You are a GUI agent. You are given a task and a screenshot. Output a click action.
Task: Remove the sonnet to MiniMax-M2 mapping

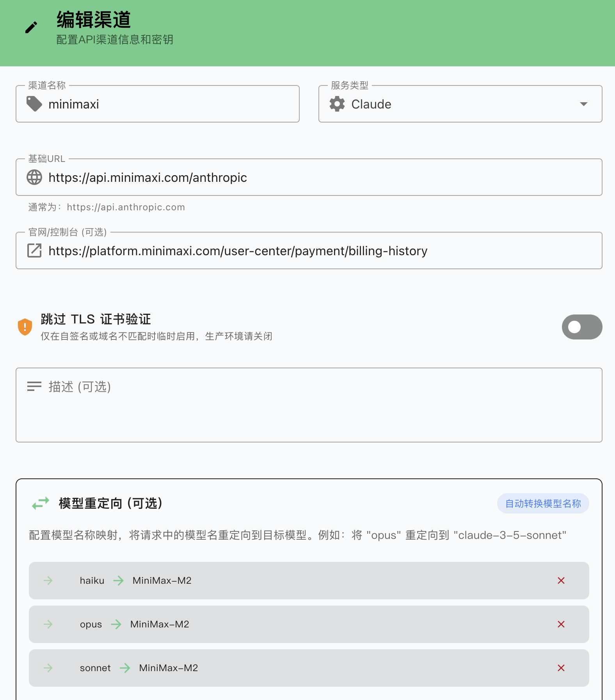point(561,668)
